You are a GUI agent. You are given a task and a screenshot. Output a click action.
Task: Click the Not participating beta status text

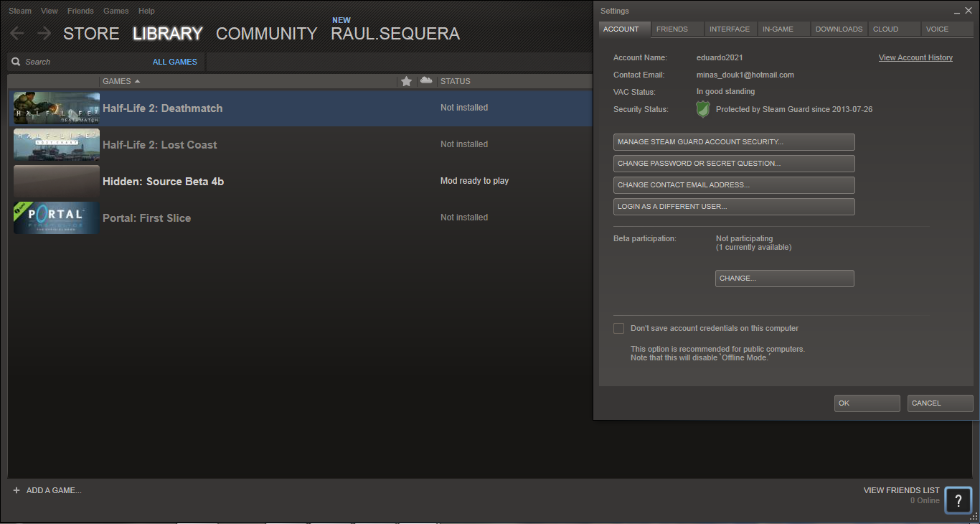coord(744,238)
